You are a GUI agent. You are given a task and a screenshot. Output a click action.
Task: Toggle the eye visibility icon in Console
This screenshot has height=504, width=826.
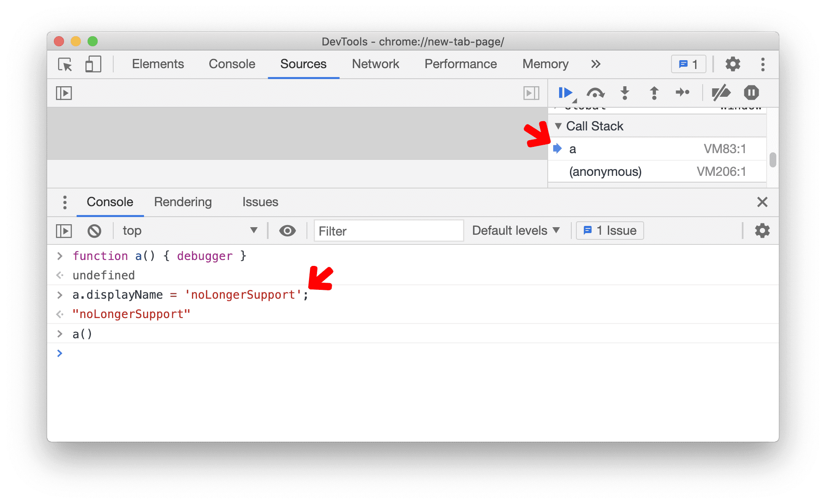tap(287, 230)
